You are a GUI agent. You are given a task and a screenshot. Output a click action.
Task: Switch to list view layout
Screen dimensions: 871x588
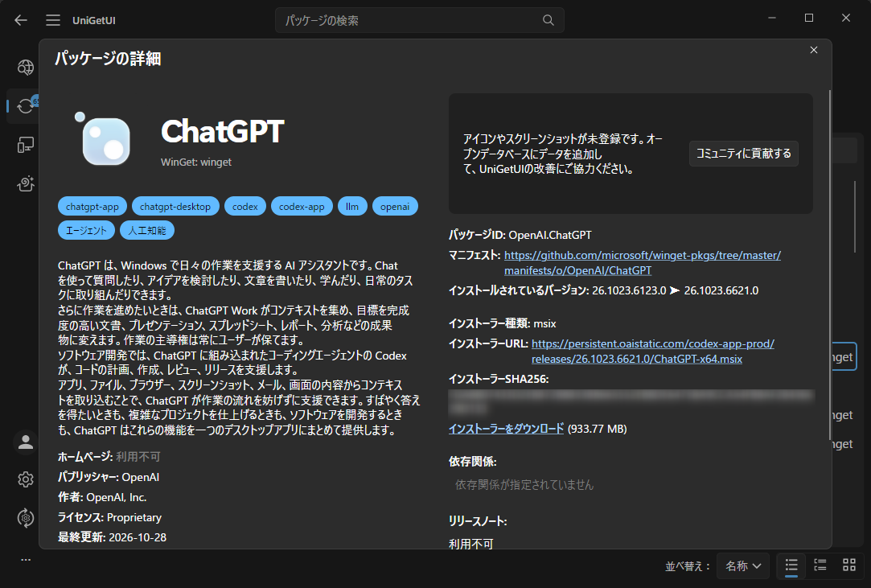[x=791, y=565]
